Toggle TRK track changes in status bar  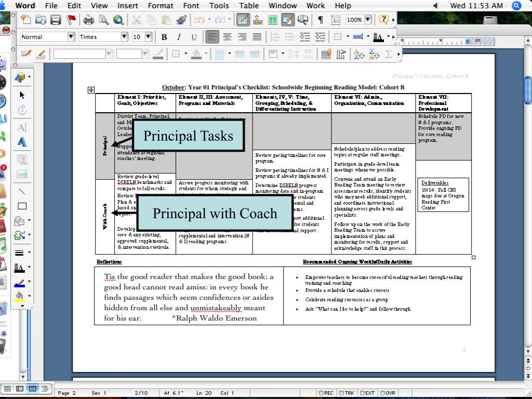(x=347, y=393)
